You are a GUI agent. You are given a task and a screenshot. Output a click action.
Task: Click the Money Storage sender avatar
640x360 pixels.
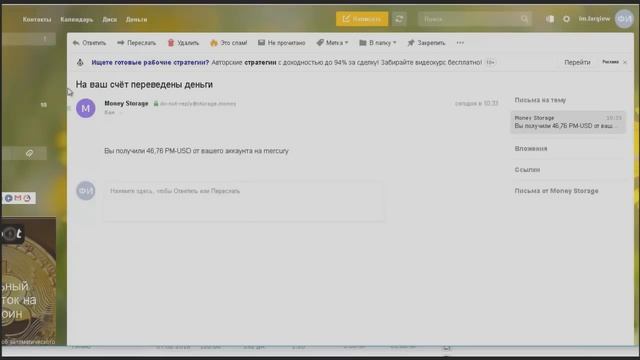point(86,108)
